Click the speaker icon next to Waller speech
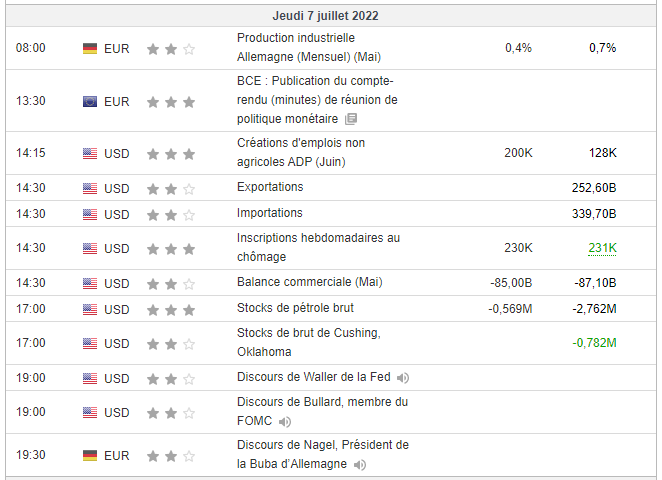The height and width of the screenshot is (480, 662). click(x=403, y=378)
